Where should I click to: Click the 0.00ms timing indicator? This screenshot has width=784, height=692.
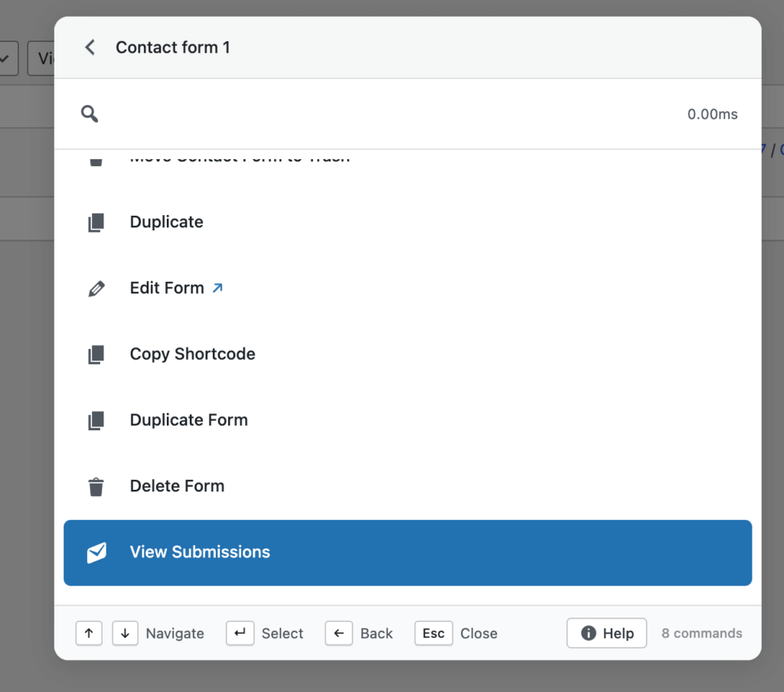tap(712, 113)
